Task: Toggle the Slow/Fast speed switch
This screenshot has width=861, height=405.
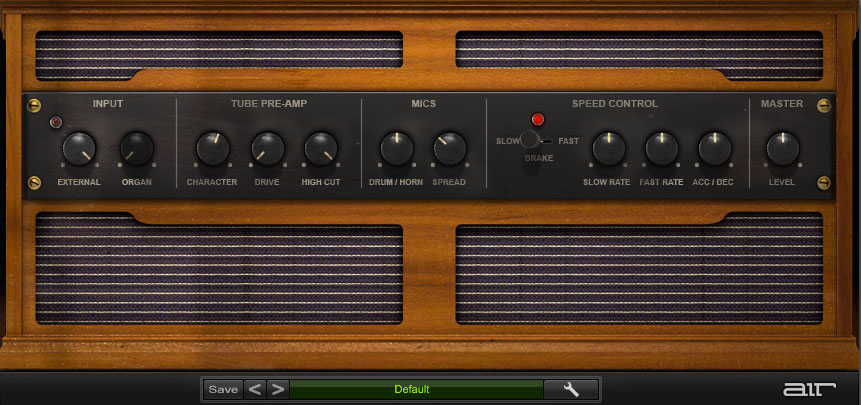Action: click(x=532, y=141)
